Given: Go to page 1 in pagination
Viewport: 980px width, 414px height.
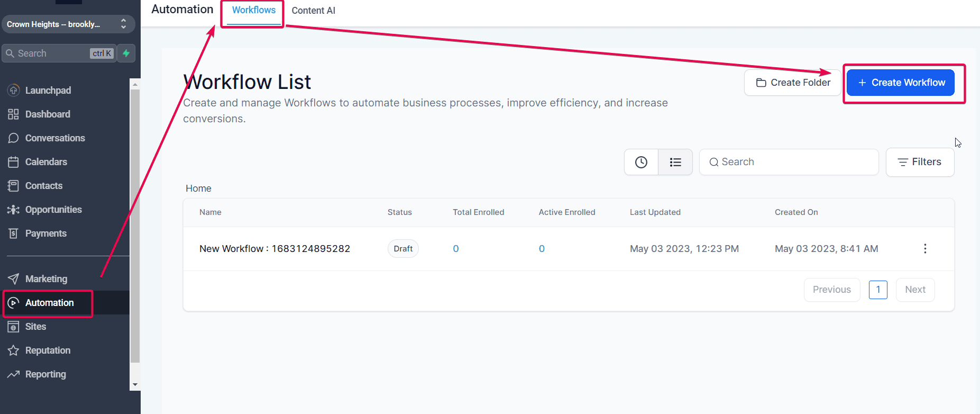Looking at the screenshot, I should pyautogui.click(x=878, y=290).
